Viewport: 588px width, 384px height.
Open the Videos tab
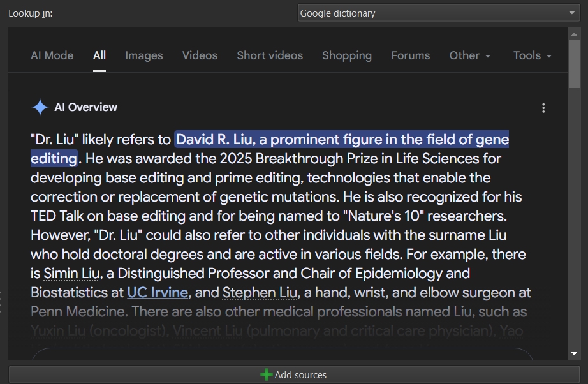tap(200, 55)
